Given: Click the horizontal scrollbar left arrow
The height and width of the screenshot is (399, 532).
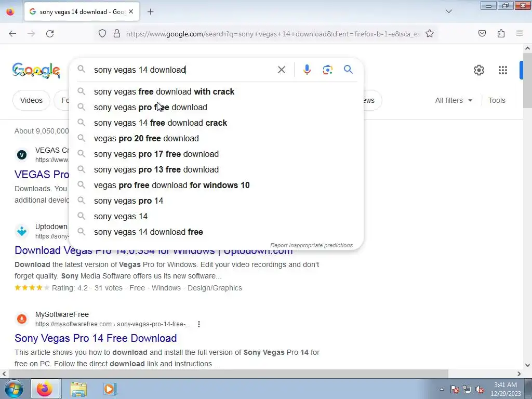Looking at the screenshot, I should [x=4, y=374].
